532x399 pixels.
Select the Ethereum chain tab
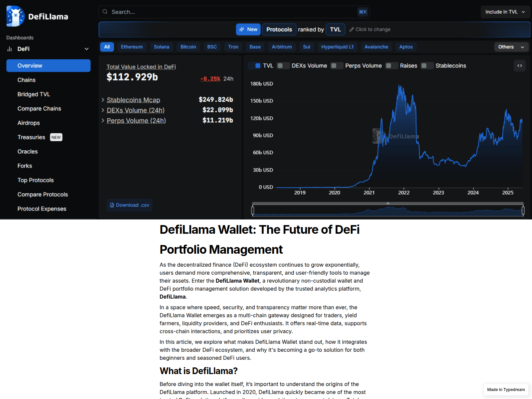[x=132, y=47]
